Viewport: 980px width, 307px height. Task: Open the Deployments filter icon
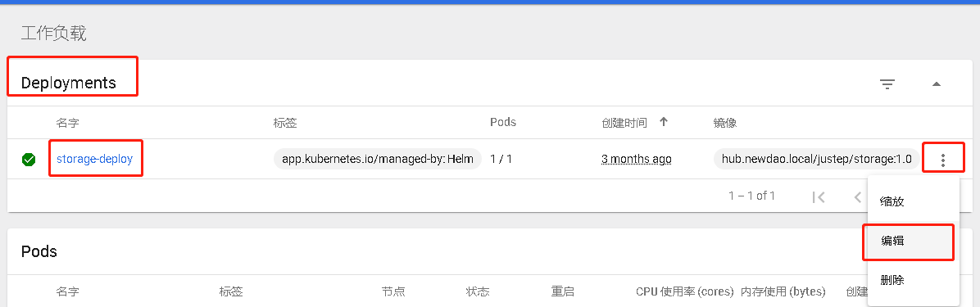point(887,84)
